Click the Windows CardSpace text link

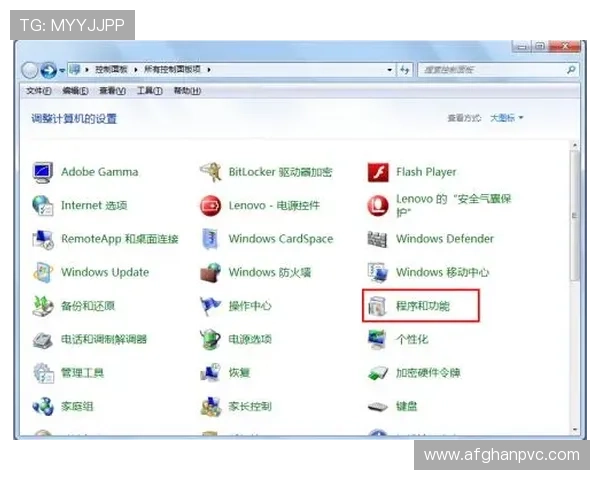click(281, 239)
